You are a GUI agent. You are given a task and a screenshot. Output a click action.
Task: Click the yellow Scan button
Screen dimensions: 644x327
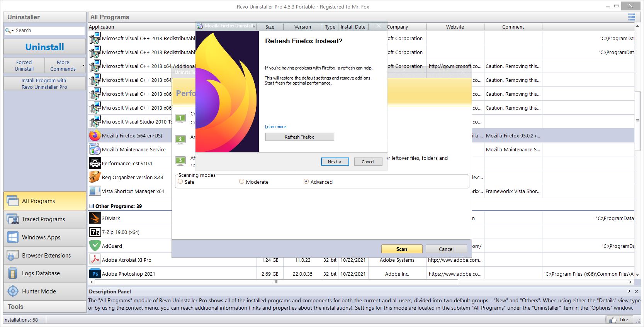click(x=402, y=249)
